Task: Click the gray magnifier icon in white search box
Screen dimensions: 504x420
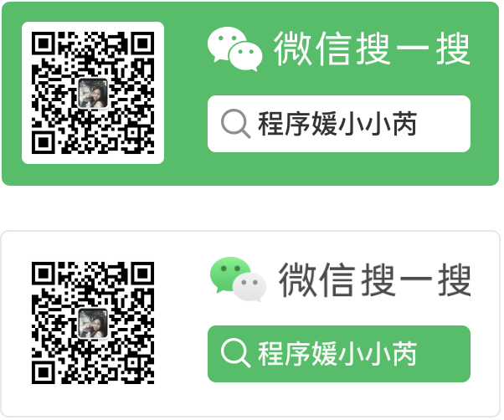Action: 235,123
